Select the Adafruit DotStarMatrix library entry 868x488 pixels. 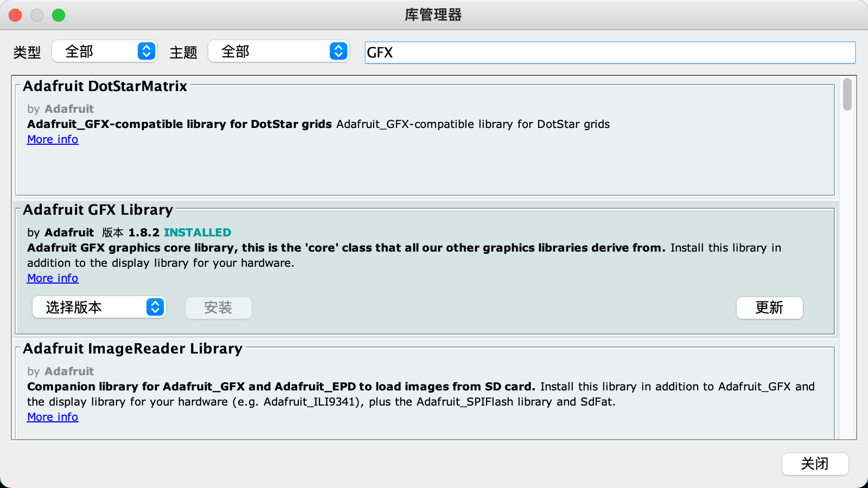[x=423, y=163]
